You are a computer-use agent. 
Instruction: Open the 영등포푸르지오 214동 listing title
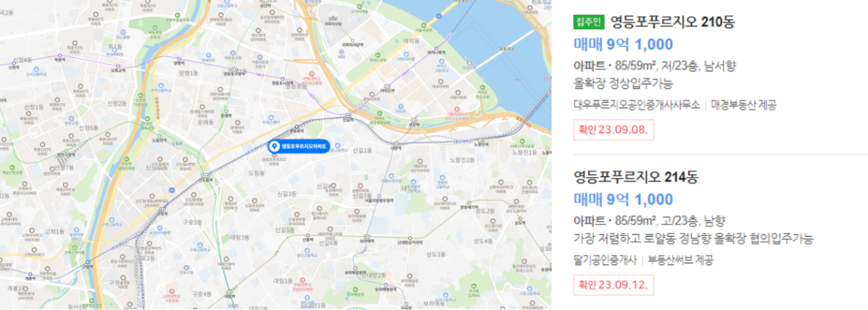coord(636,178)
